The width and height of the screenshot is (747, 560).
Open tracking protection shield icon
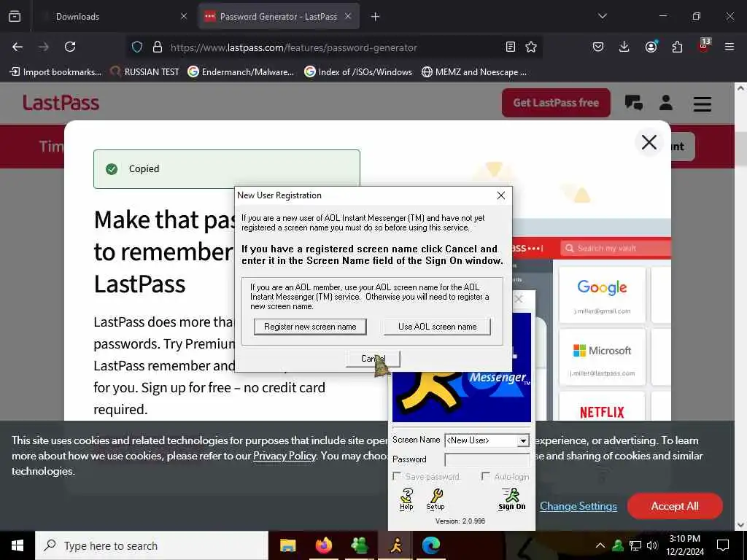(x=137, y=47)
